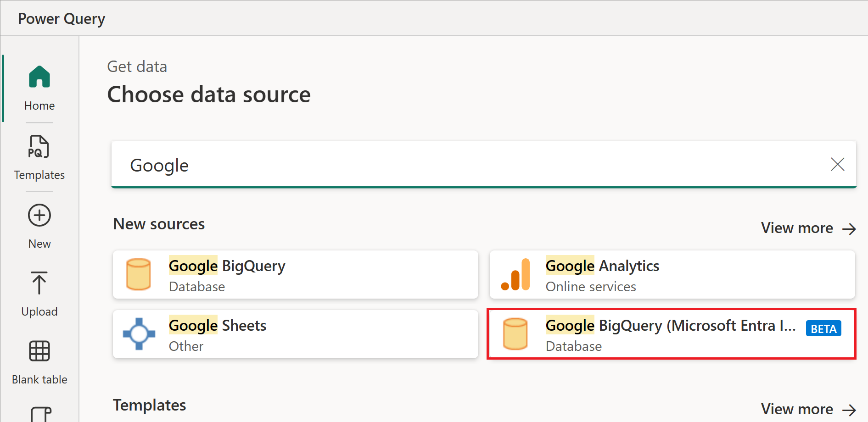This screenshot has height=422, width=868.
Task: Click the BETA badge on BigQuery Entra
Action: (823, 328)
